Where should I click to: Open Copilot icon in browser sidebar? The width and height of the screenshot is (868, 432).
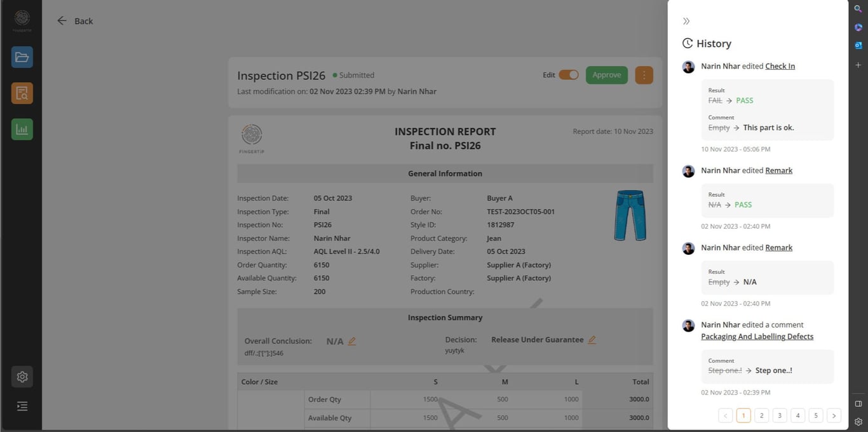click(858, 27)
